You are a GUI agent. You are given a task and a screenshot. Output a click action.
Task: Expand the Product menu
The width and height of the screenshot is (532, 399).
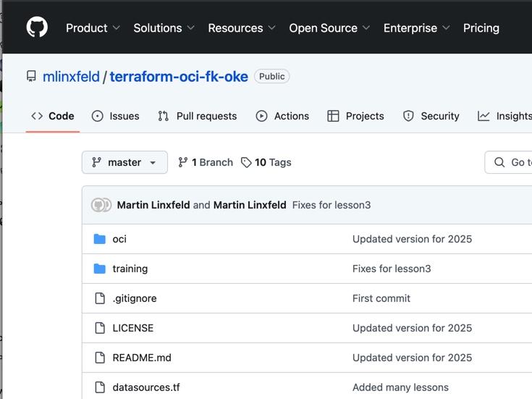(x=93, y=28)
